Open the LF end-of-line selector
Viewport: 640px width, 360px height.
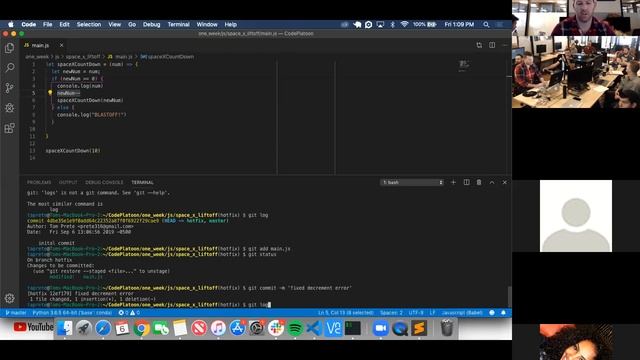432,313
